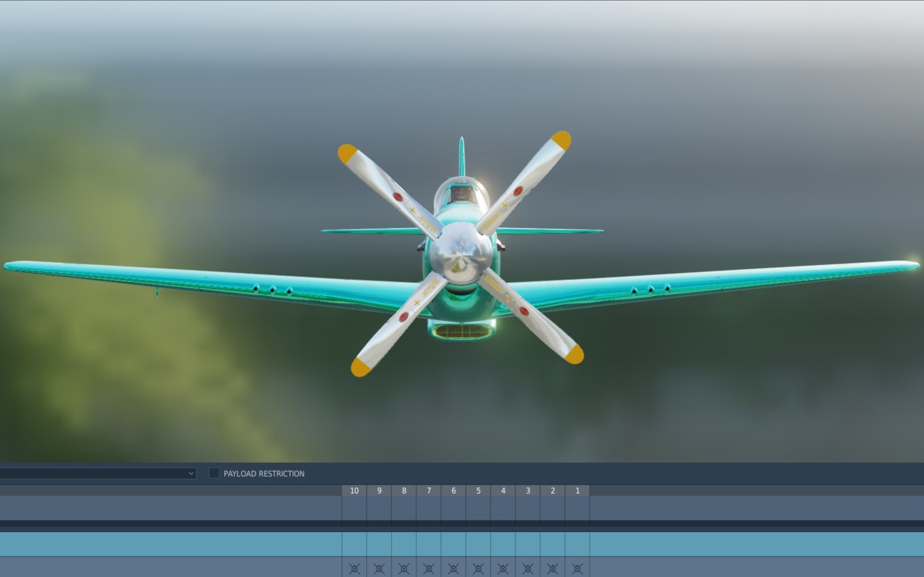Enable the Payload Restriction checkbox
This screenshot has width=924, height=577.
tap(214, 473)
